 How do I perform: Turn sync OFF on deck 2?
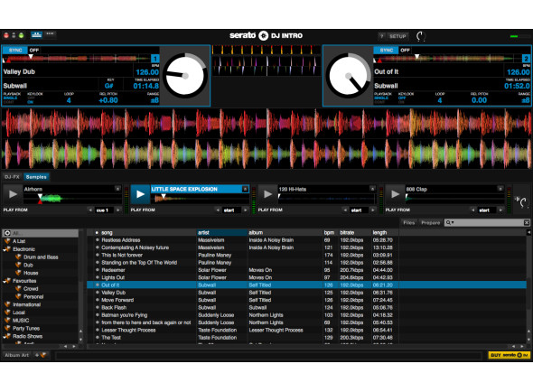pos(405,50)
